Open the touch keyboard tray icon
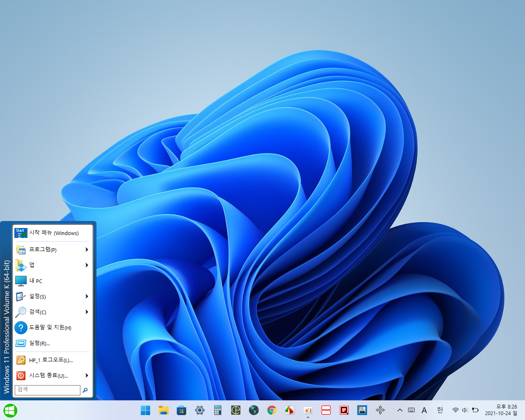Screen dimensions: 525x420 point(411,410)
